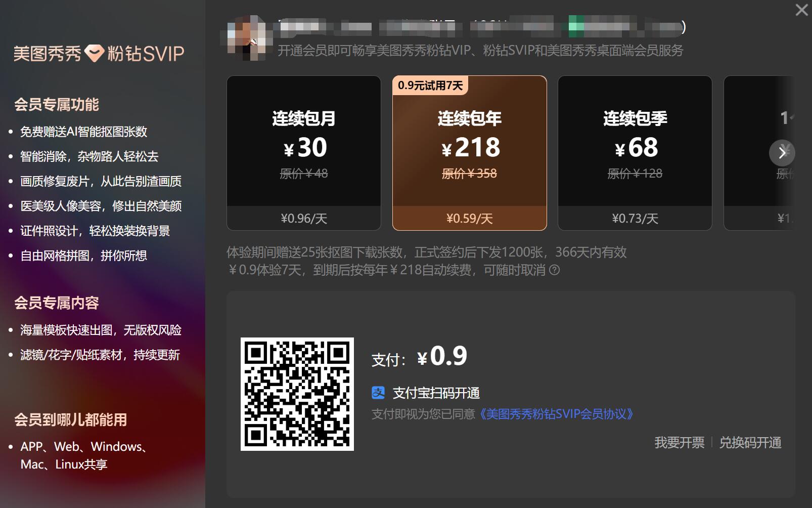Click 兑换码开通 redeem code link
Viewport: 812px width, 508px height.
pyautogui.click(x=750, y=443)
